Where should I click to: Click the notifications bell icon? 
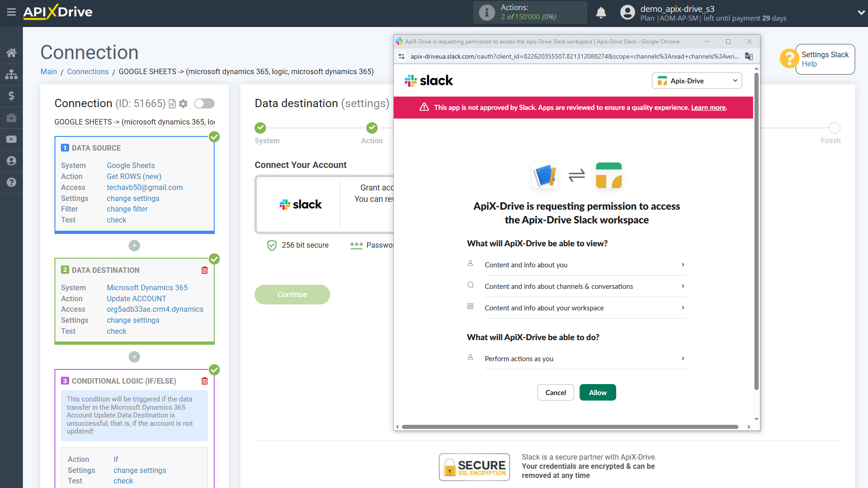click(601, 12)
